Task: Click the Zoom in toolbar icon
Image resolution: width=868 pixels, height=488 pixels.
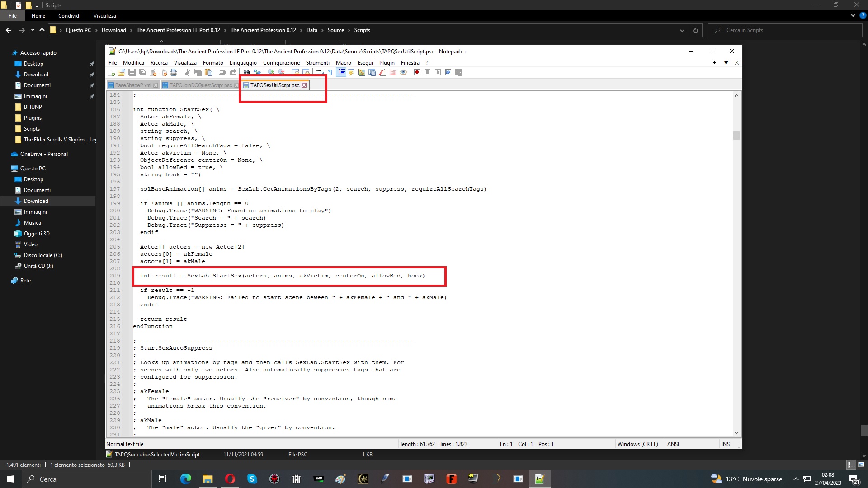Action: click(x=271, y=72)
